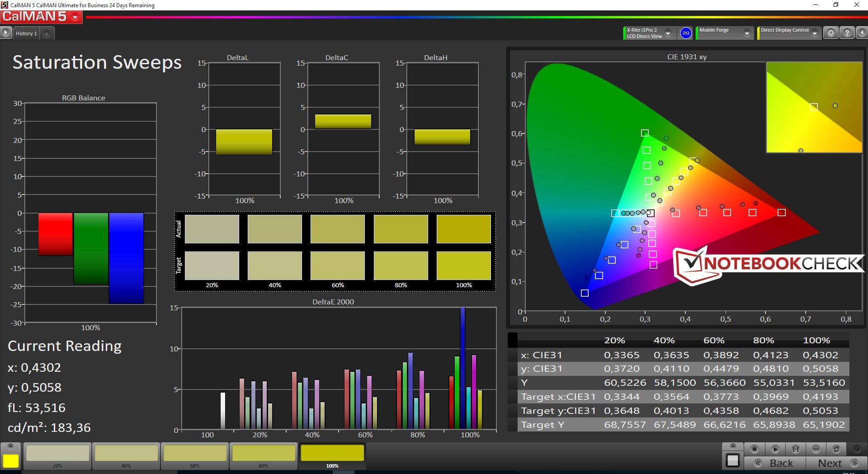
Task: Click the DeltaL chart bar
Action: pos(244,142)
